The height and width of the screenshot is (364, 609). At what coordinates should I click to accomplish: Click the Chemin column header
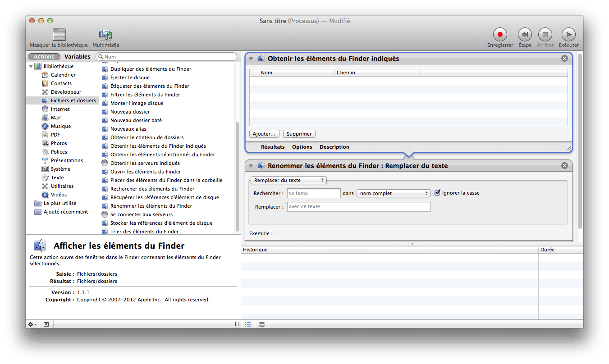(x=378, y=73)
